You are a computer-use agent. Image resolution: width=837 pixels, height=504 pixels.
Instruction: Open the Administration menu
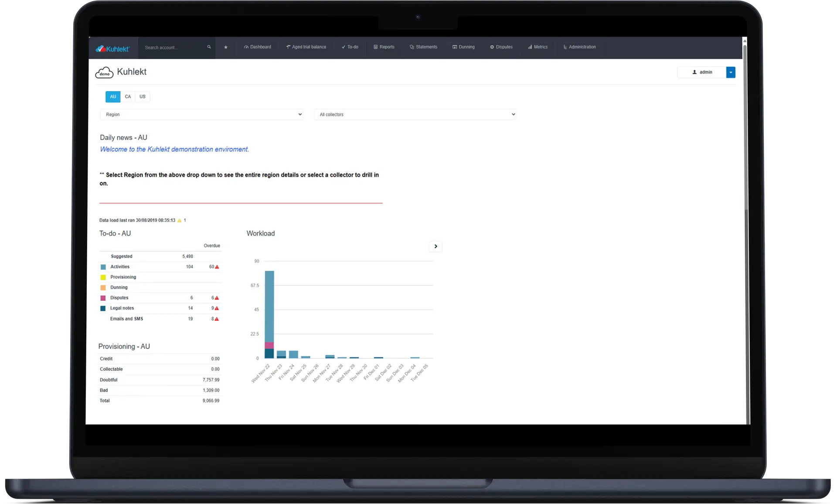pyautogui.click(x=579, y=47)
